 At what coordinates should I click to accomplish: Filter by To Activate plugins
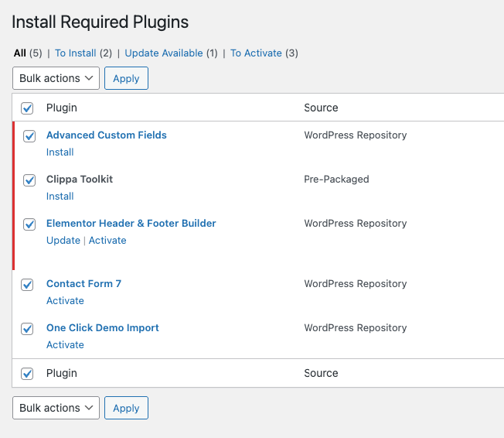click(x=256, y=53)
